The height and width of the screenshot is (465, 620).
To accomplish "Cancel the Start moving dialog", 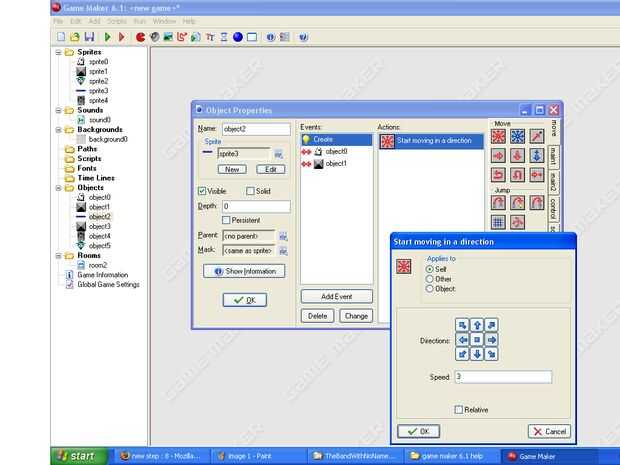I will pyautogui.click(x=549, y=431).
